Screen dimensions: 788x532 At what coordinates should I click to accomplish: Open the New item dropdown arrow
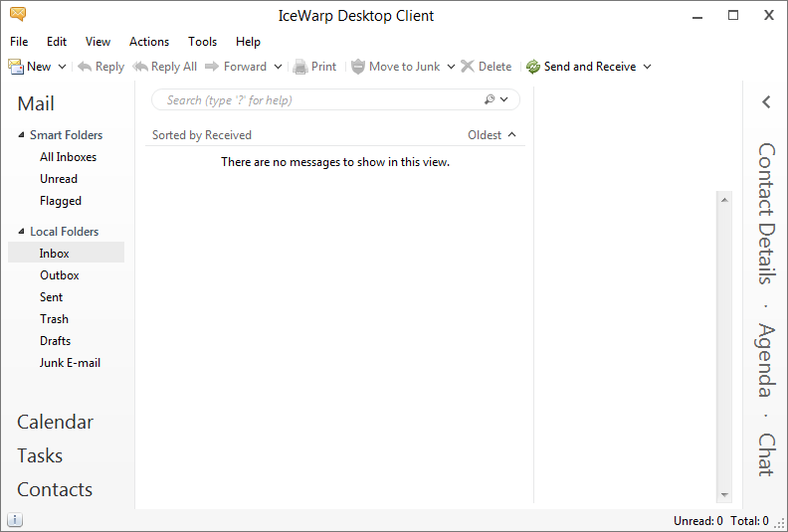tap(62, 67)
